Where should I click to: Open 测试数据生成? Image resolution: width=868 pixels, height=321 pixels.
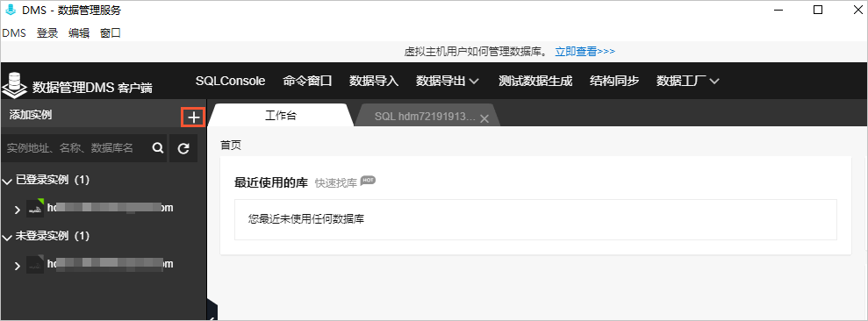[x=535, y=81]
